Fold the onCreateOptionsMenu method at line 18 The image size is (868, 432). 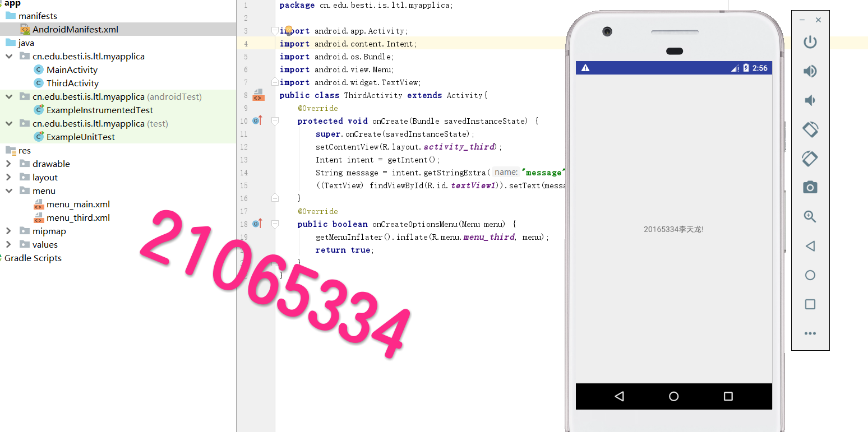point(275,224)
